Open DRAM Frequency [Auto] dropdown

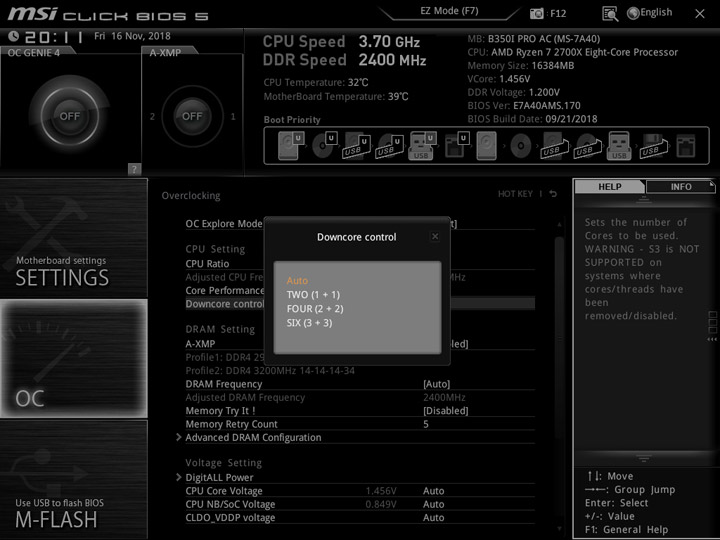(x=436, y=384)
